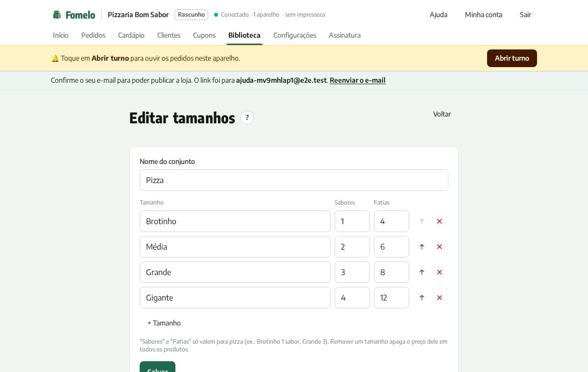
Task: Edit Sabores value for Brotinho
Action: pyautogui.click(x=352, y=221)
